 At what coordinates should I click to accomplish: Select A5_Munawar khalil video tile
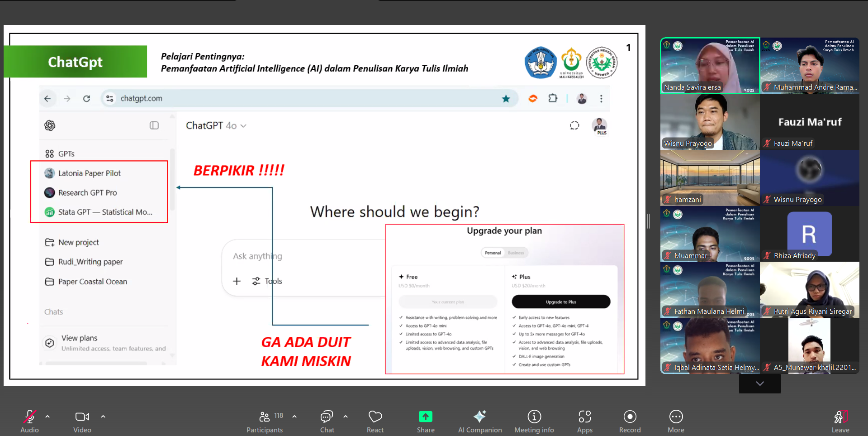[810, 346]
